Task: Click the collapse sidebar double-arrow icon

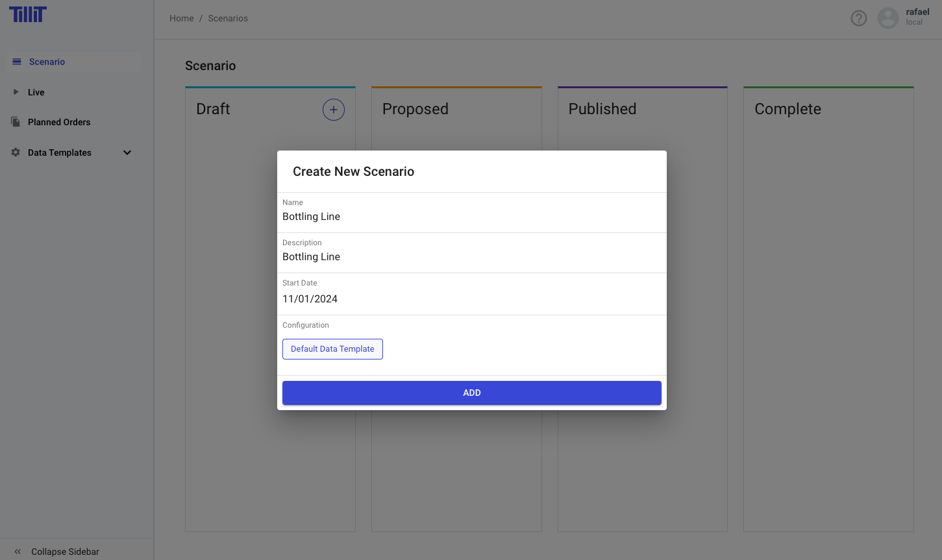Action: pyautogui.click(x=18, y=552)
